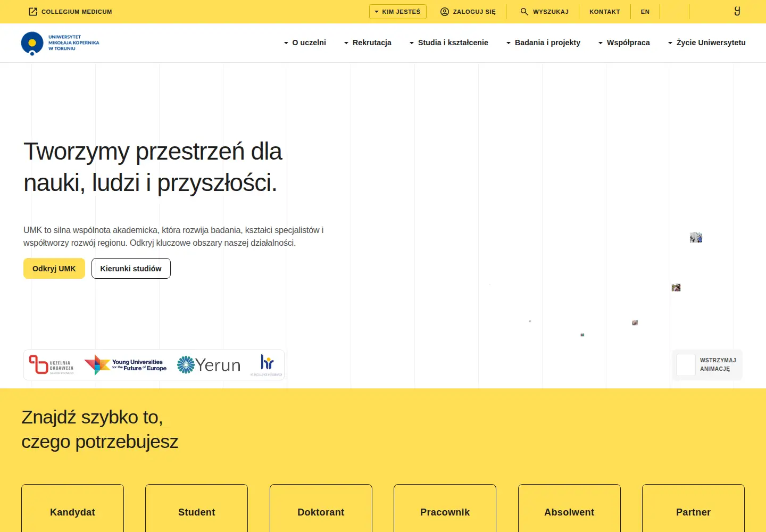The width and height of the screenshot is (766, 532).
Task: Click the Kierunki studiów button
Action: pyautogui.click(x=131, y=269)
